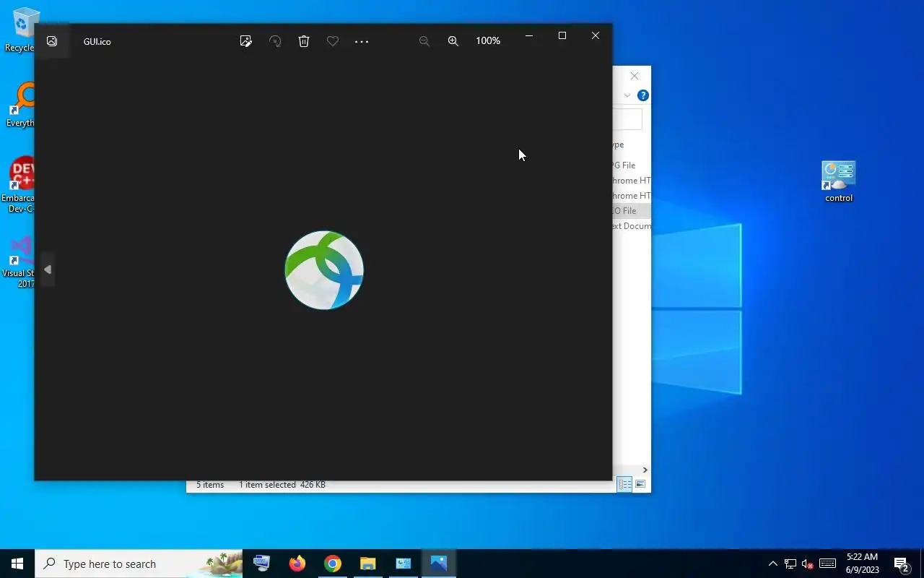This screenshot has width=924, height=578.
Task: Show hidden system tray icons
Action: (x=772, y=564)
